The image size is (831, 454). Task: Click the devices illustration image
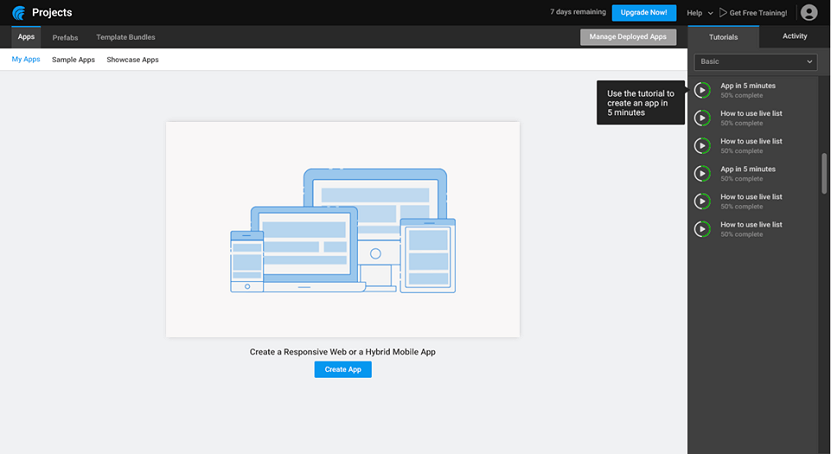click(x=342, y=229)
